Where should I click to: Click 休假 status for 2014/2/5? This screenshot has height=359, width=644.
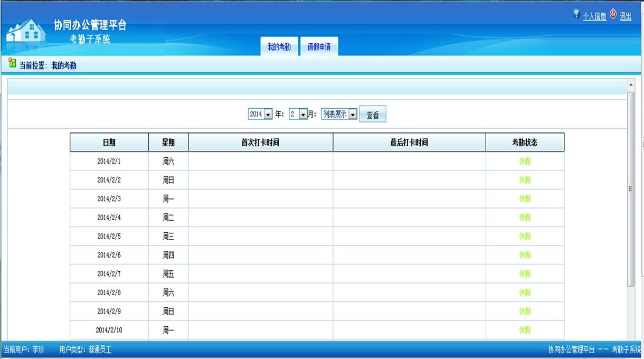525,237
